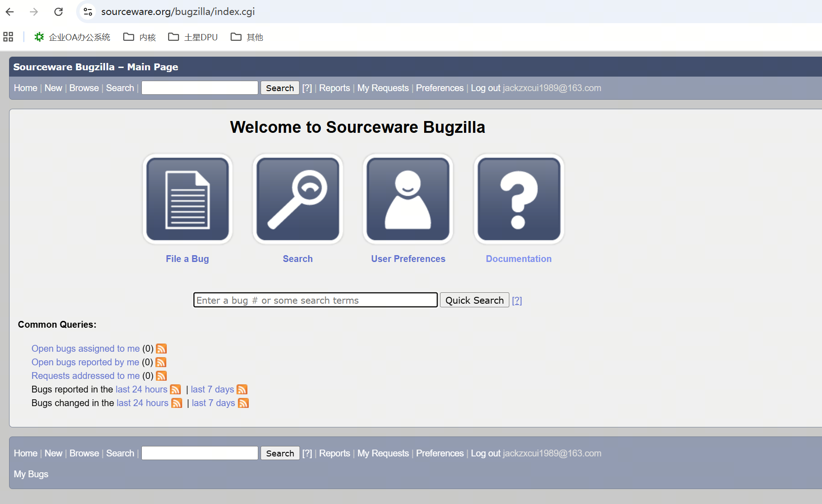Click New in the top navigation bar

point(53,88)
